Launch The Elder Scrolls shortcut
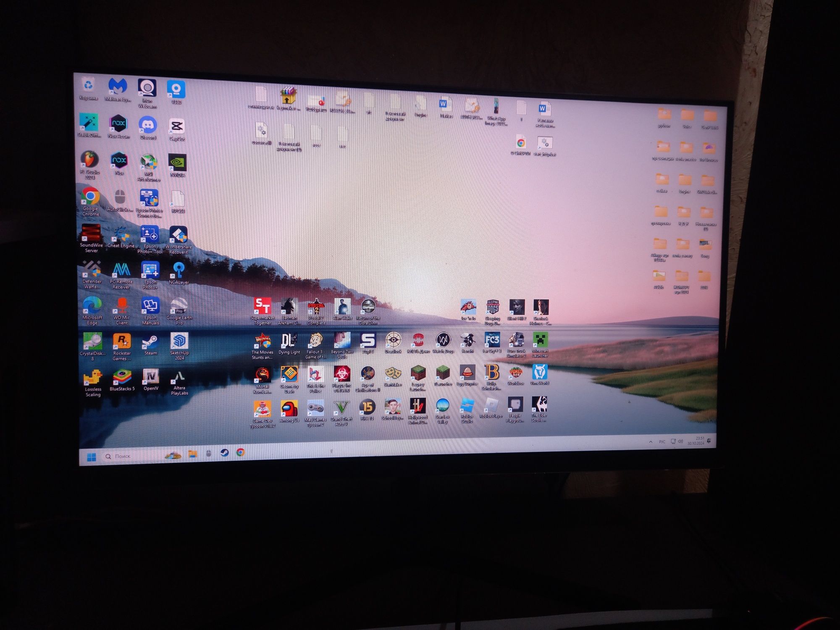This screenshot has height=630, width=840. pos(539,409)
